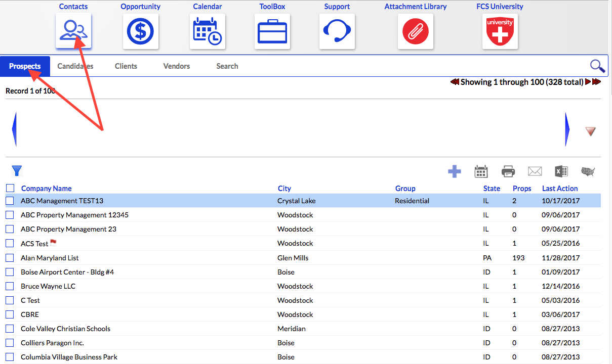Open the Support headset icon
The width and height of the screenshot is (612, 364).
pyautogui.click(x=337, y=31)
